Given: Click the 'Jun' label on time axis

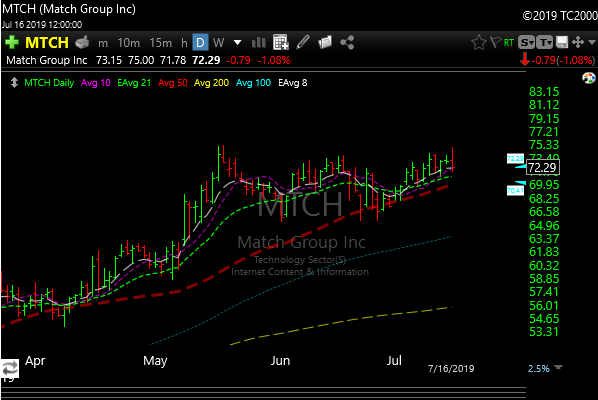Looking at the screenshot, I should [x=280, y=360].
